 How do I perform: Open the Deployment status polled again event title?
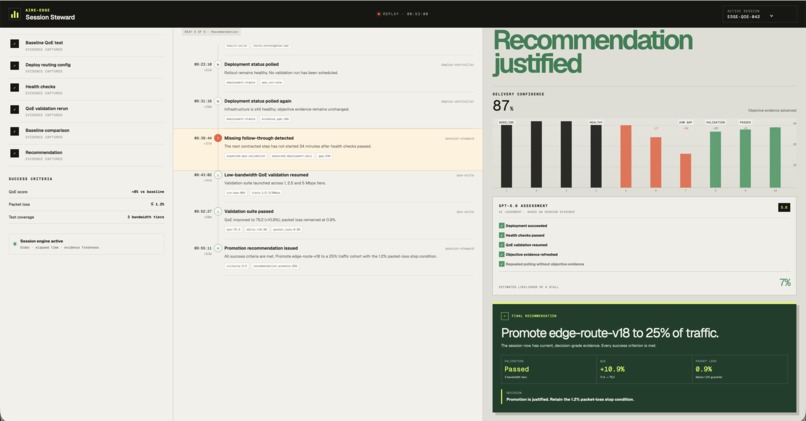[x=258, y=101]
